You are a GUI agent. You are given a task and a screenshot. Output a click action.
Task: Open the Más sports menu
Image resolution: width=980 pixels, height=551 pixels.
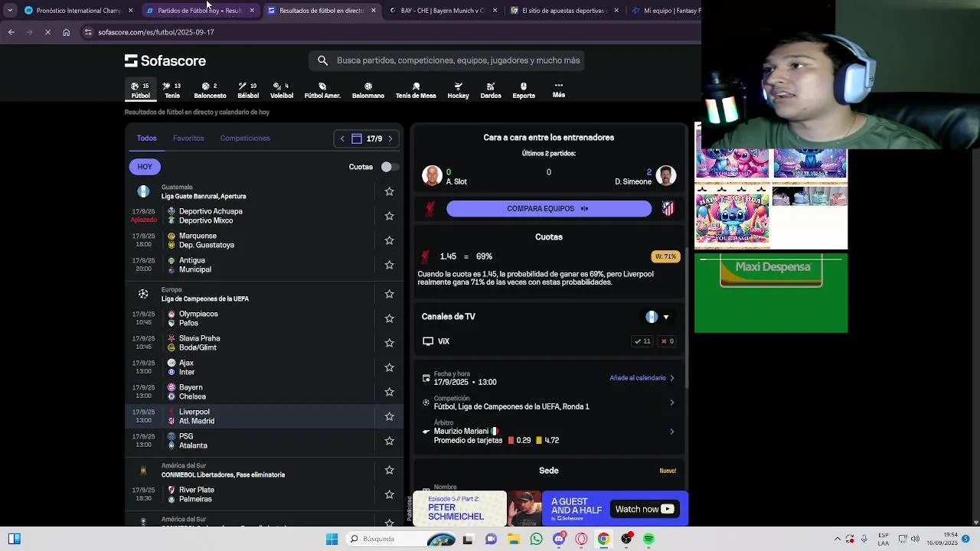[x=559, y=90]
